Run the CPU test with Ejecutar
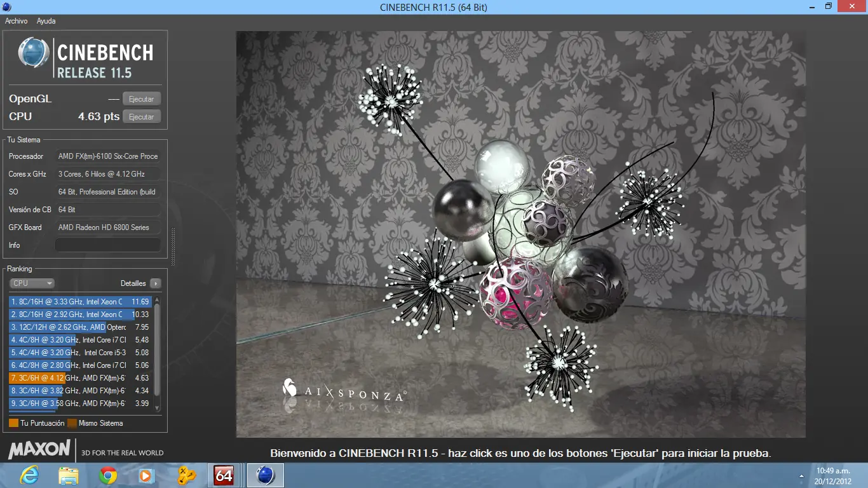This screenshot has height=488, width=868. point(141,117)
